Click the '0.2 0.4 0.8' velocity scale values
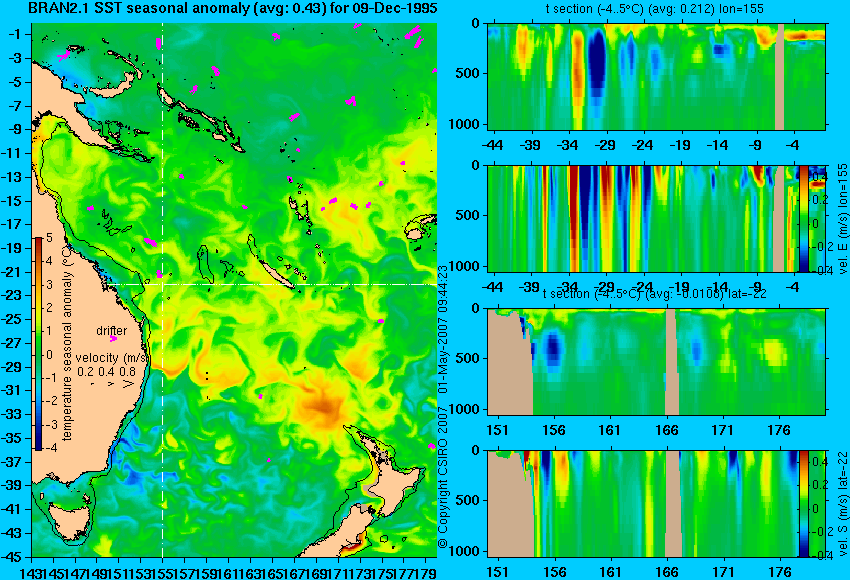 coord(106,371)
